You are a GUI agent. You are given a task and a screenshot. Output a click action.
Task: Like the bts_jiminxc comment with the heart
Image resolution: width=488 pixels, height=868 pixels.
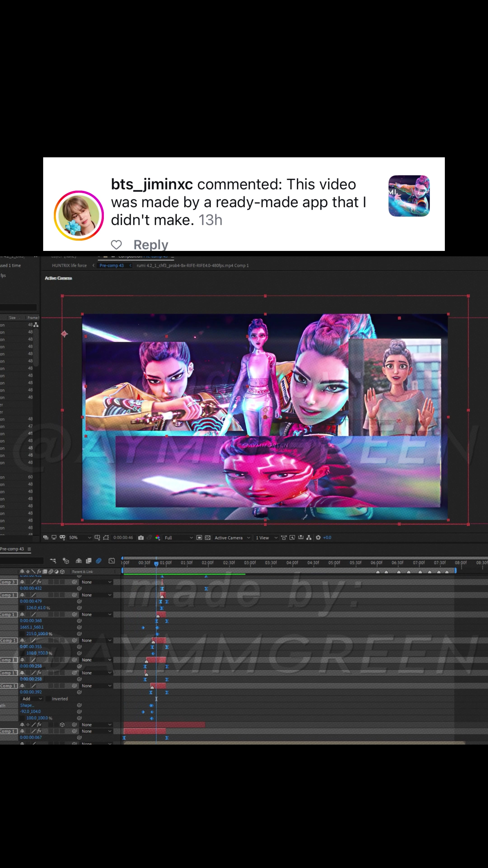tap(116, 245)
